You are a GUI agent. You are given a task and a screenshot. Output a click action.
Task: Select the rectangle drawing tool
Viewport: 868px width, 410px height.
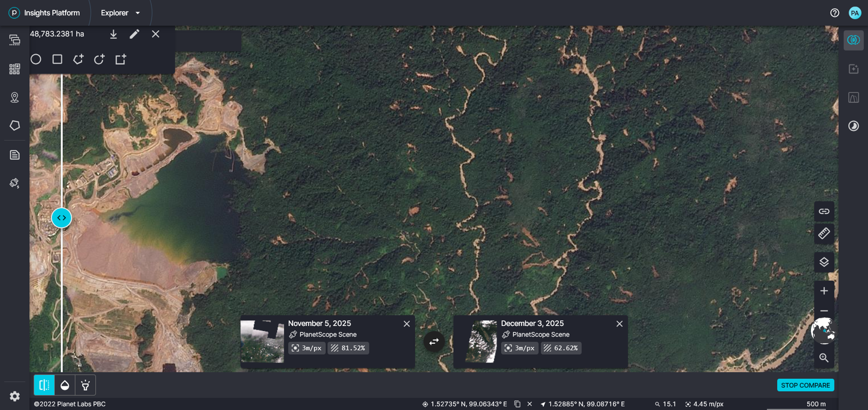coord(57,59)
